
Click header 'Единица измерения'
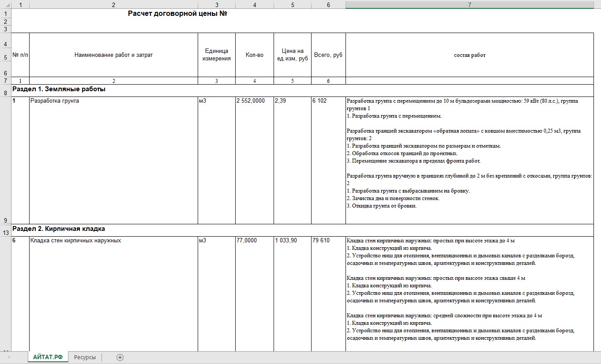point(217,55)
